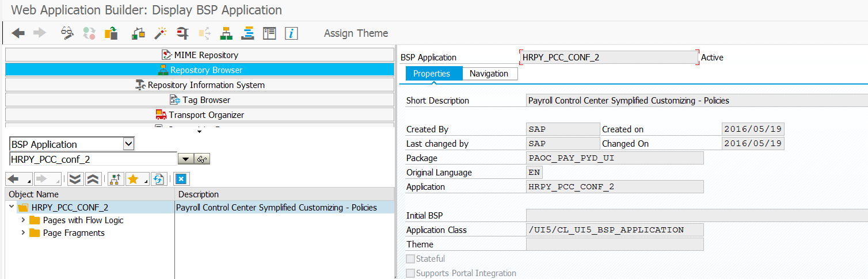This screenshot has width=868, height=279.
Task: Select HRPY_PCC_CONF_2 in object tree
Action: click(x=70, y=208)
